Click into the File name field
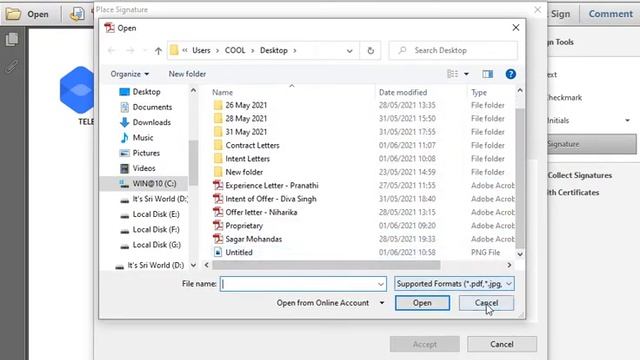This screenshot has height=360, width=640. [x=302, y=284]
